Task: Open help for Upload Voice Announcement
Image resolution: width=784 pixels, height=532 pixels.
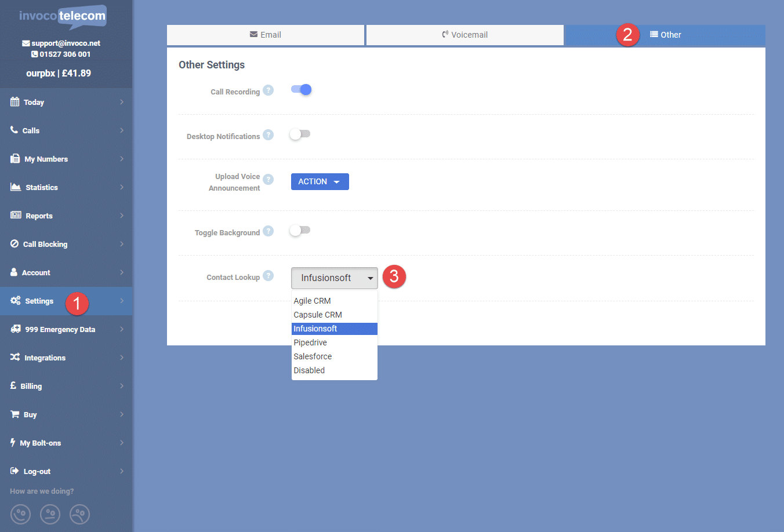Action: [268, 180]
